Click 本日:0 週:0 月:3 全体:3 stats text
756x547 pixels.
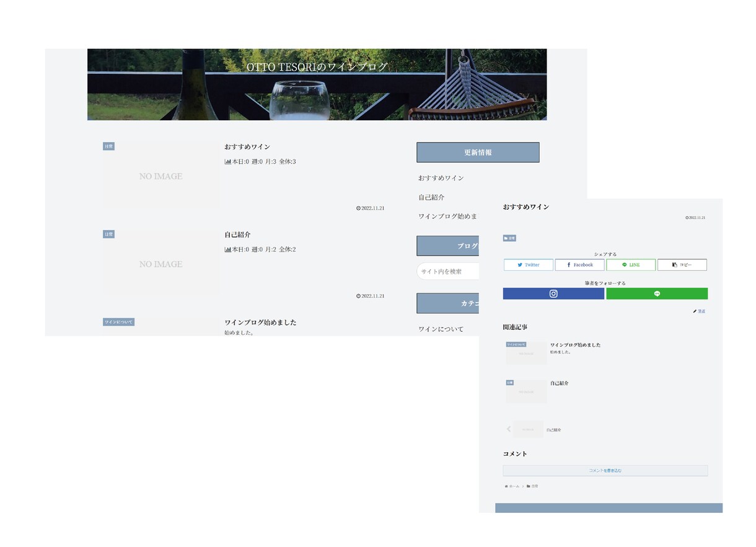coord(264,162)
